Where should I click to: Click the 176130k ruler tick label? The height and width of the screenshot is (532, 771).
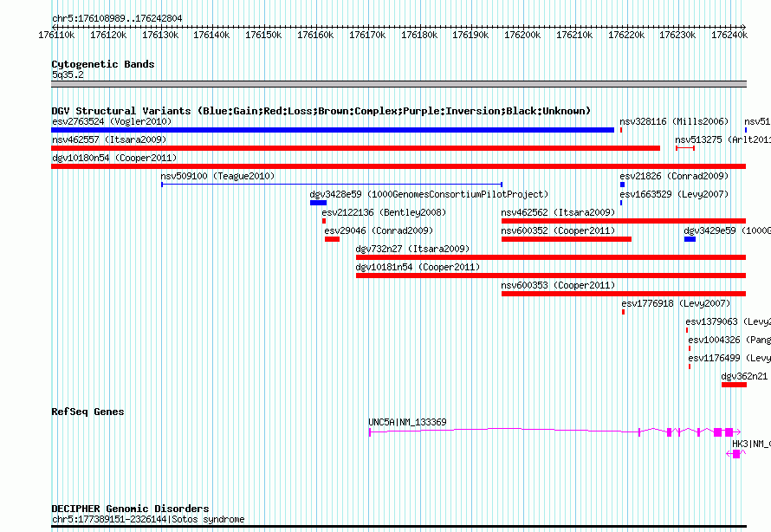pyautogui.click(x=160, y=36)
